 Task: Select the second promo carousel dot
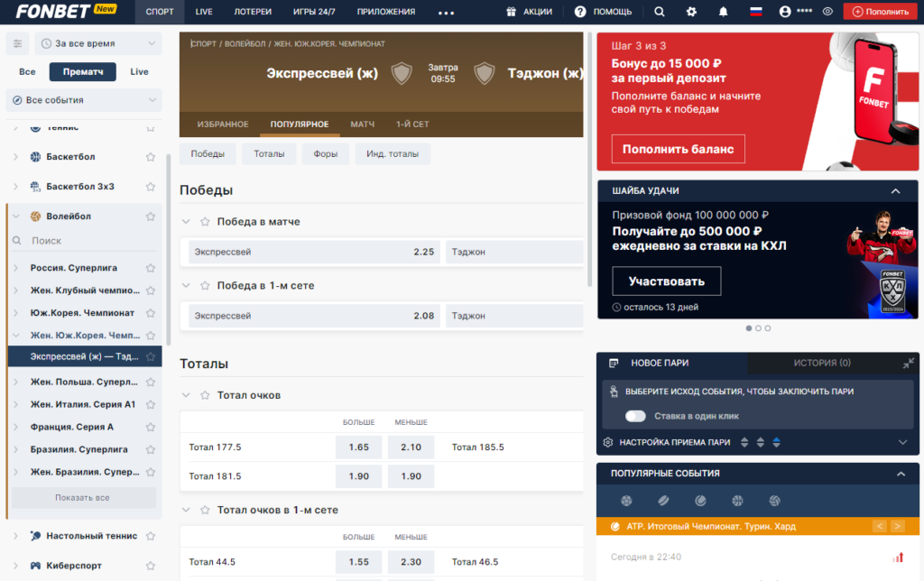[x=758, y=328]
